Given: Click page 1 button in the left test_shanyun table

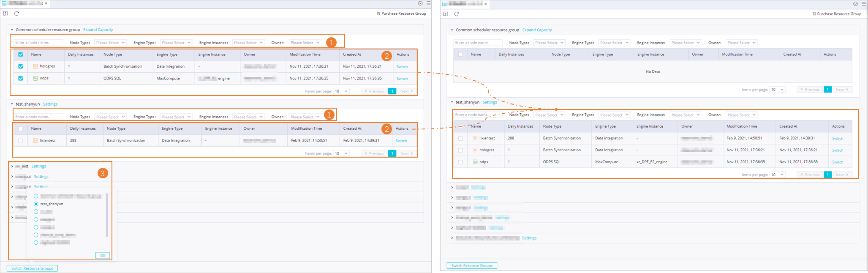Looking at the screenshot, I should pyautogui.click(x=392, y=153).
